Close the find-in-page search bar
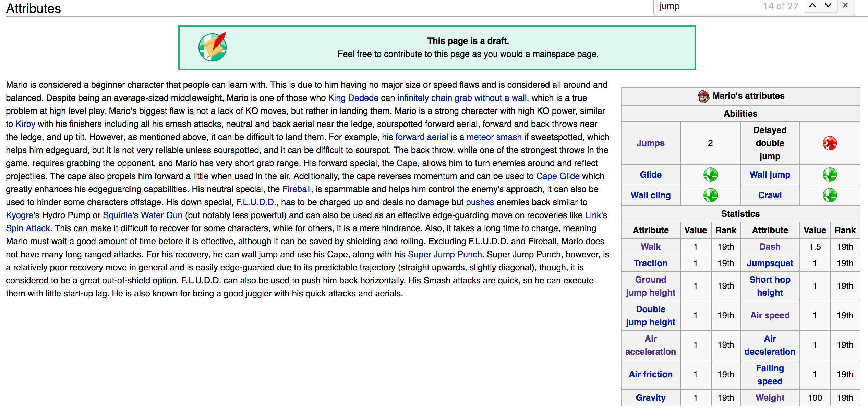Viewport: 868px width, 411px height. (x=845, y=5)
